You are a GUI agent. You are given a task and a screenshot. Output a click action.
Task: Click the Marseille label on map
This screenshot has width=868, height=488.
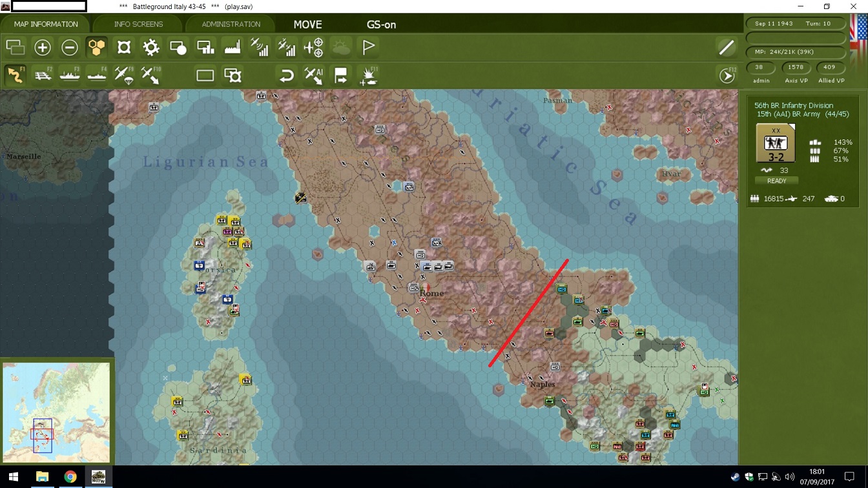point(23,156)
